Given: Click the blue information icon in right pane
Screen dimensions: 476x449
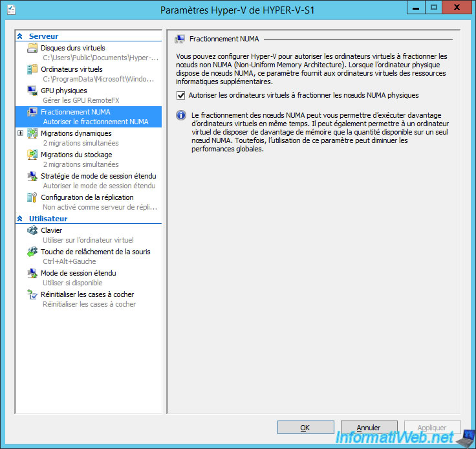Looking at the screenshot, I should coord(181,115).
